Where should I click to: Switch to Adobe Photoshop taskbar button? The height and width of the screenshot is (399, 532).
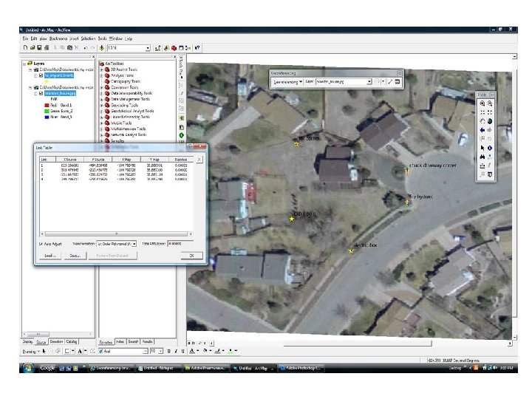click(x=301, y=368)
